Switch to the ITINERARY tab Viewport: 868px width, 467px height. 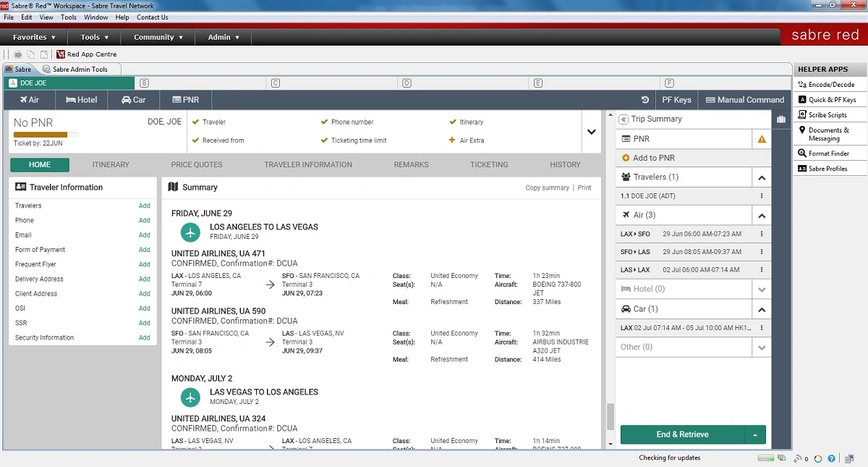[111, 165]
